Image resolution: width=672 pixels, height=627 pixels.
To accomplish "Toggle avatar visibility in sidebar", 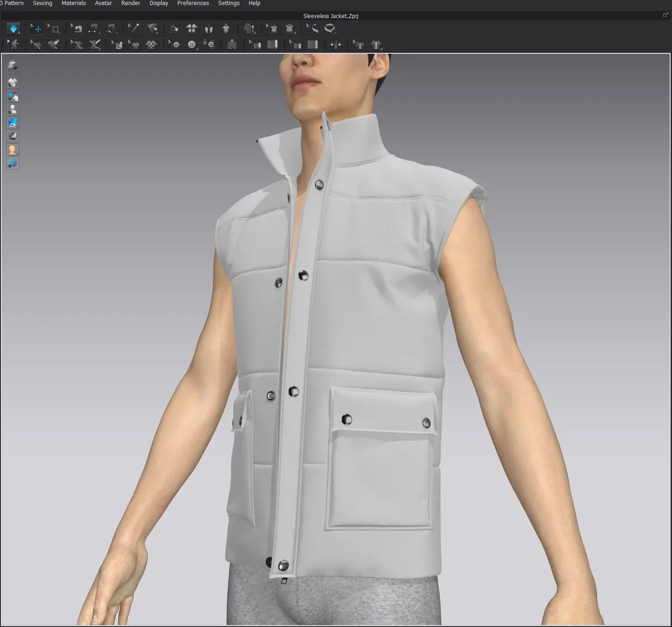I will (13, 109).
